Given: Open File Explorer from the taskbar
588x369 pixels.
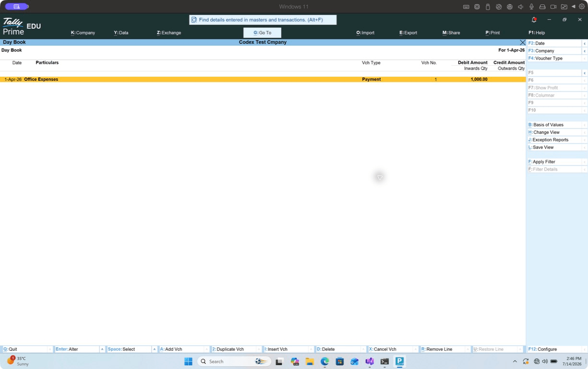Looking at the screenshot, I should coord(310,361).
